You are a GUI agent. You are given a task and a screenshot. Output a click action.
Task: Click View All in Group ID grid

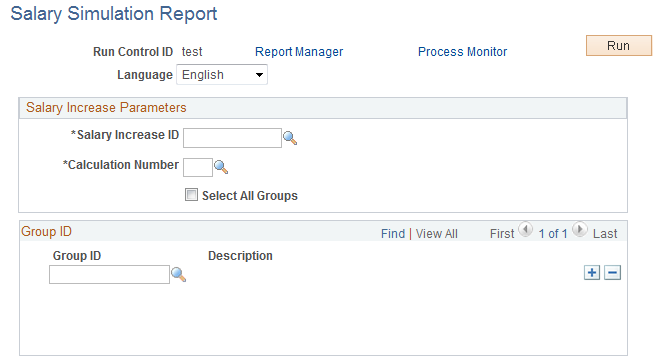point(436,234)
